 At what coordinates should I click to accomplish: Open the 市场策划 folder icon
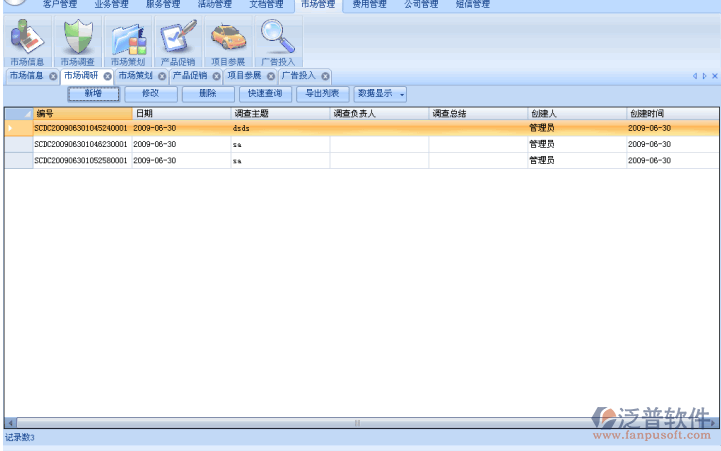click(x=128, y=41)
